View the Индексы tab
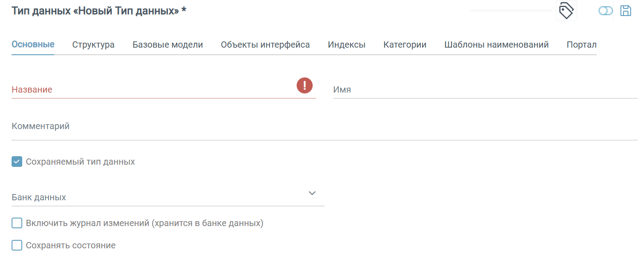 (x=346, y=45)
